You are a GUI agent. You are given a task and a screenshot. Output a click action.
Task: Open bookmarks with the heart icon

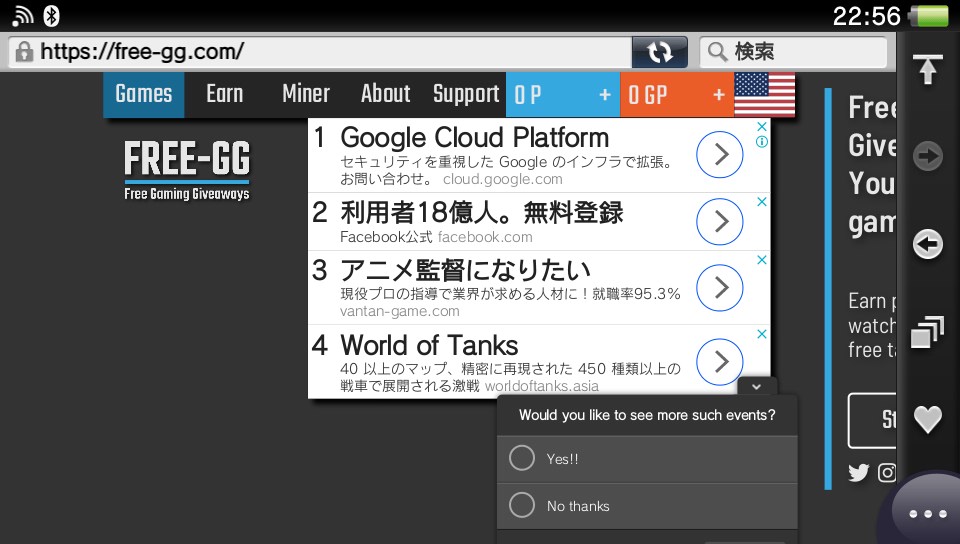coord(928,420)
